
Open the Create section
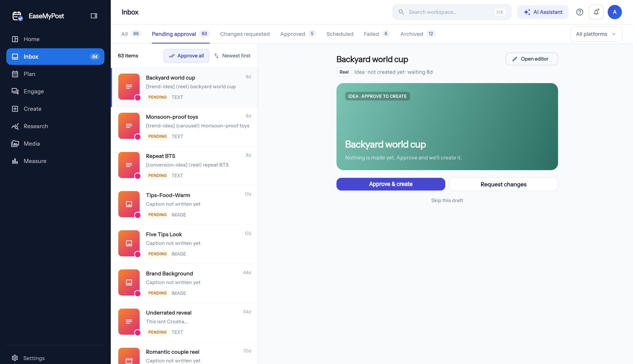click(55, 109)
